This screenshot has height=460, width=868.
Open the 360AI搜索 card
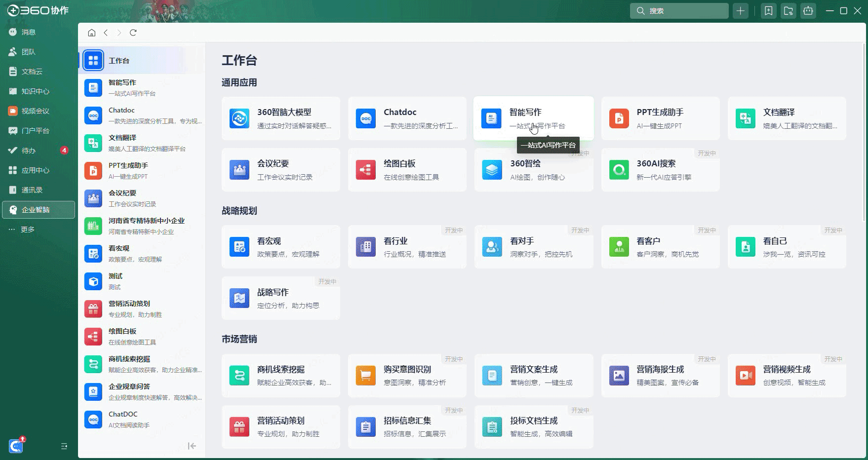coord(660,170)
